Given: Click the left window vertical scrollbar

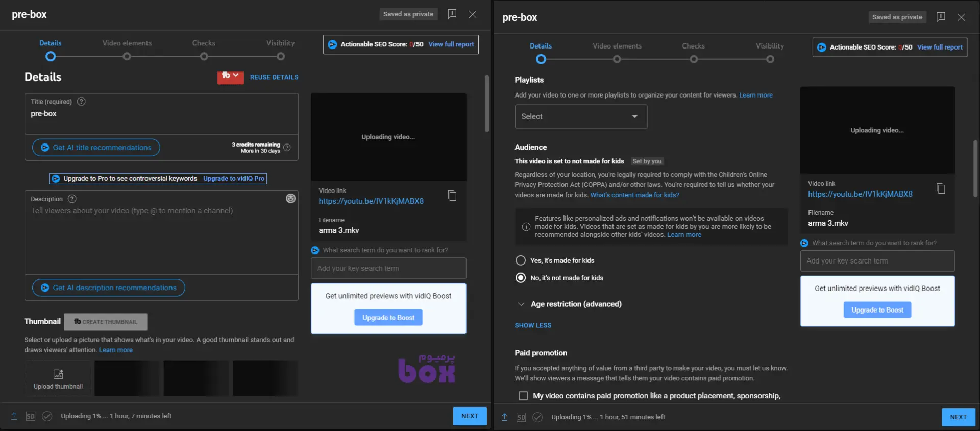Looking at the screenshot, I should tap(486, 104).
